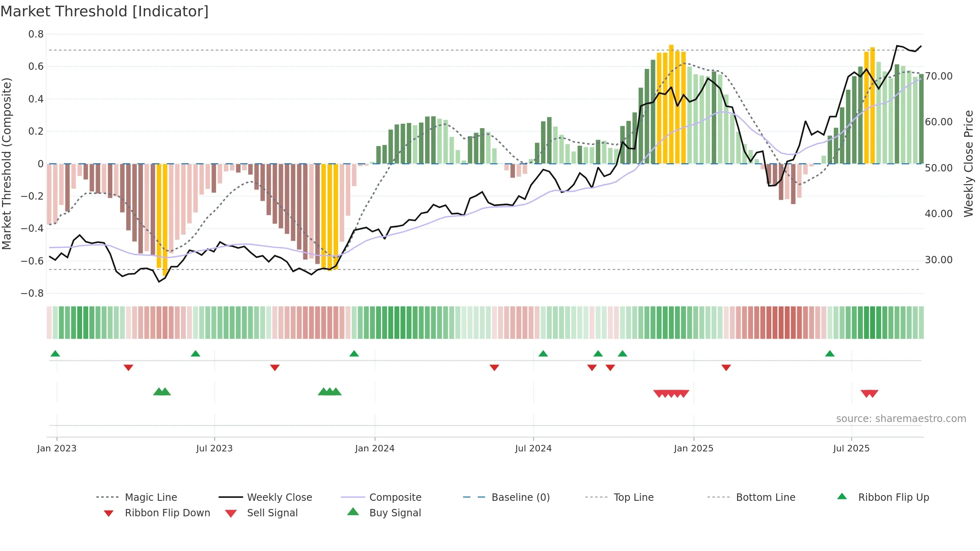Toggle the Baseline (0) legend entry
Screen dimensions: 980x551
(506, 497)
